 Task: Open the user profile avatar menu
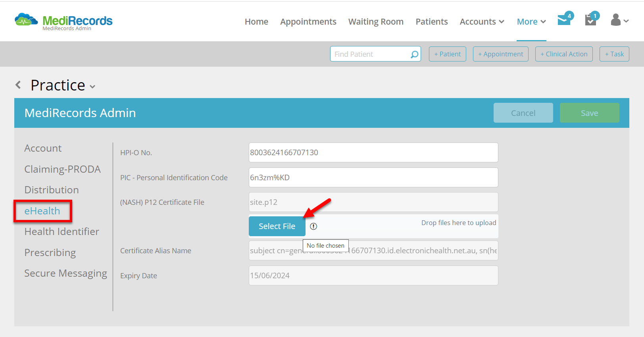(x=619, y=20)
